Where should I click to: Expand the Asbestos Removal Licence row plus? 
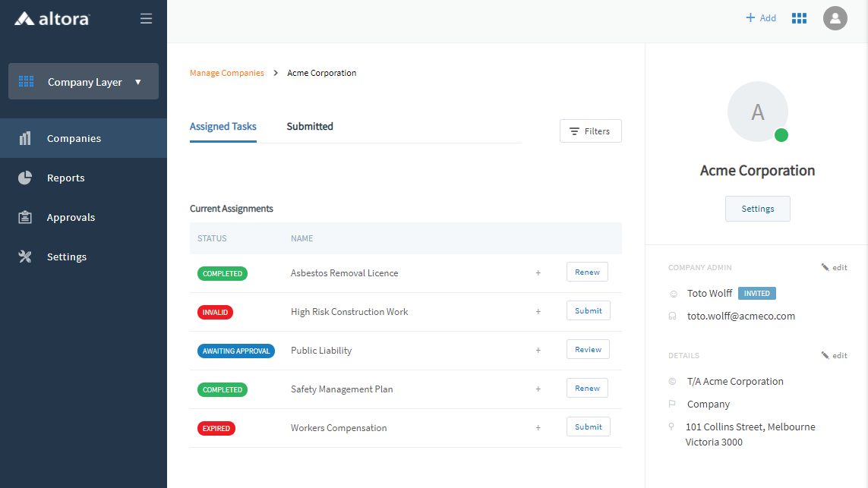click(538, 273)
